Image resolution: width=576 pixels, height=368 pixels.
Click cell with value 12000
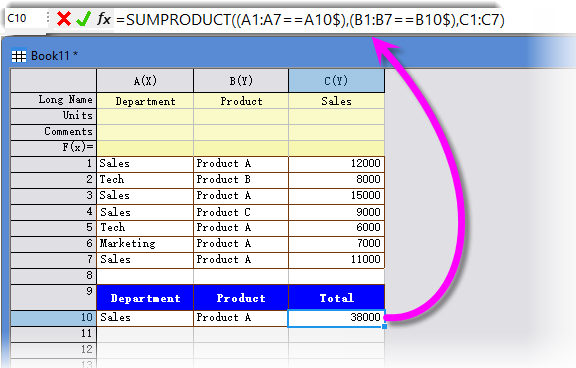pos(336,164)
